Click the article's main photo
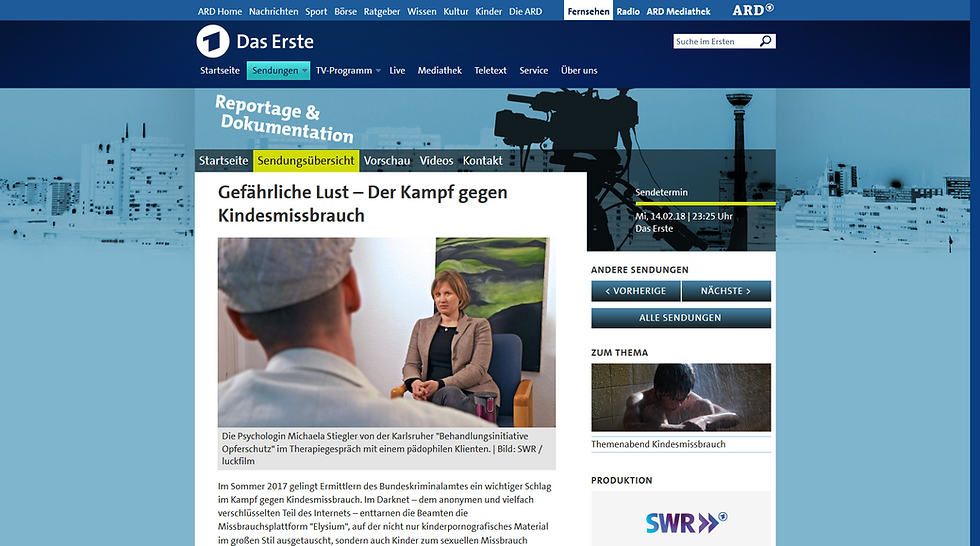The width and height of the screenshot is (980, 546). [386, 332]
